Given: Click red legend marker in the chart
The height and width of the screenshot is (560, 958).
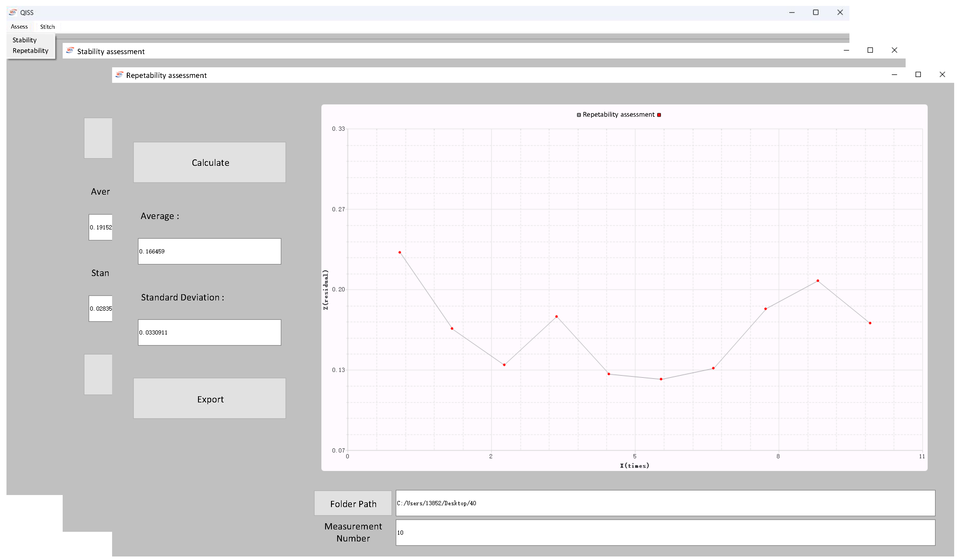Looking at the screenshot, I should [659, 115].
